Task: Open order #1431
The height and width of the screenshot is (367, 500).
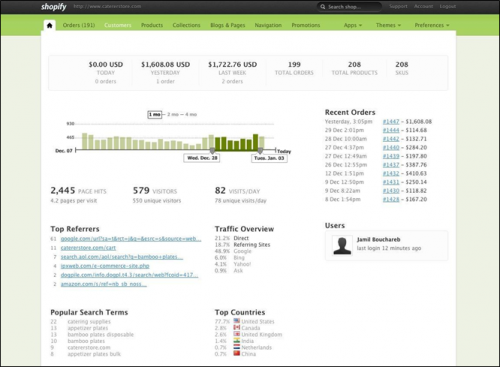Action: tap(391, 182)
